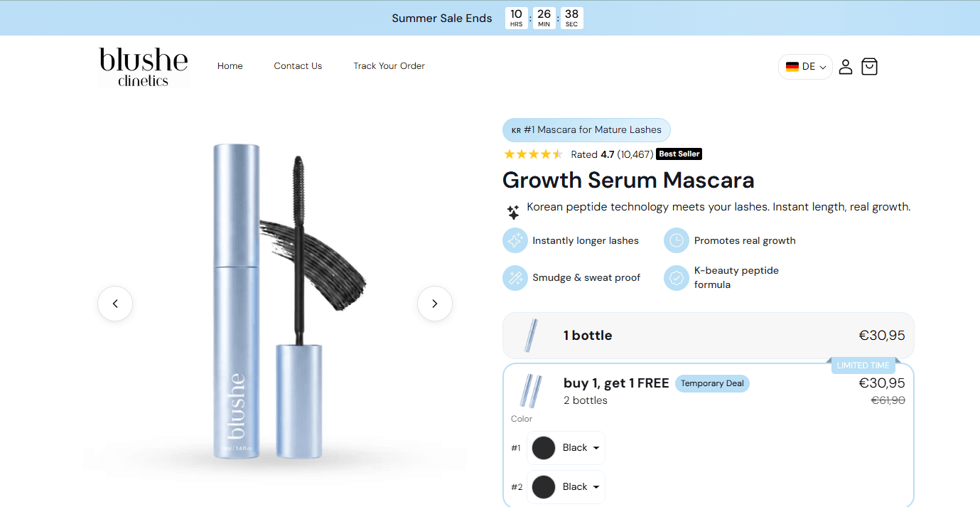
Task: Click the Smudge & sweat proof icon
Action: pos(515,277)
